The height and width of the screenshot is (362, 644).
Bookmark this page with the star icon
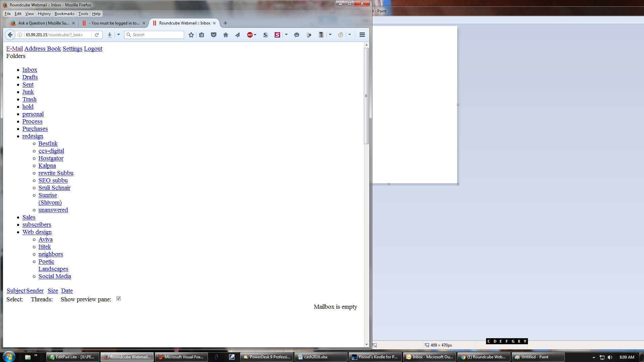[x=191, y=35]
